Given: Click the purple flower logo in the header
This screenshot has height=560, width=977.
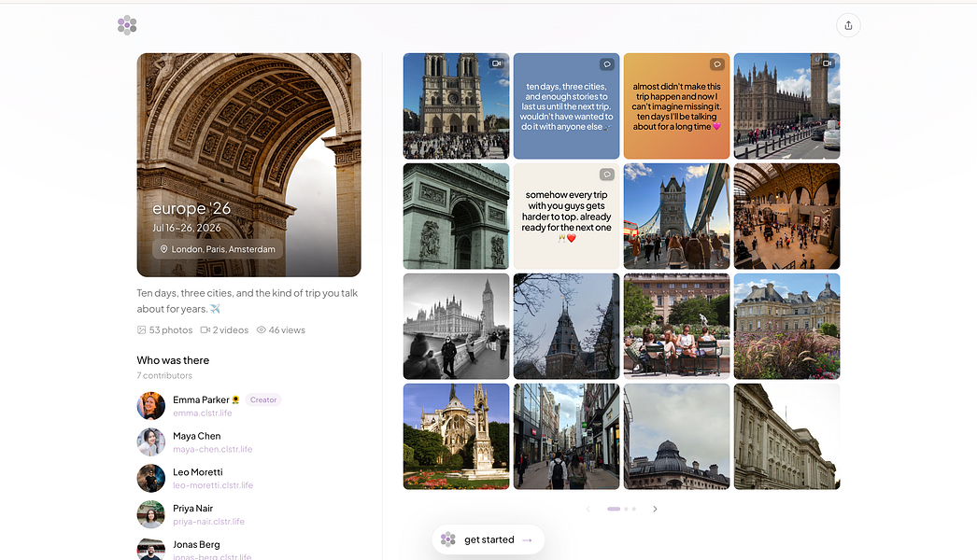Looking at the screenshot, I should [x=127, y=25].
